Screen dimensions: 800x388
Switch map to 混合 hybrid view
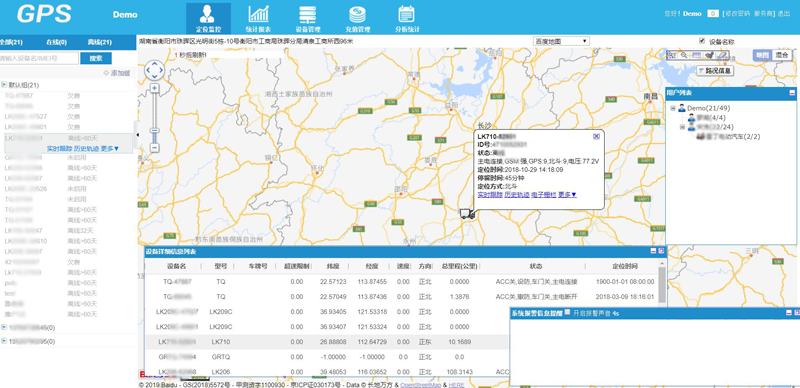[x=782, y=55]
